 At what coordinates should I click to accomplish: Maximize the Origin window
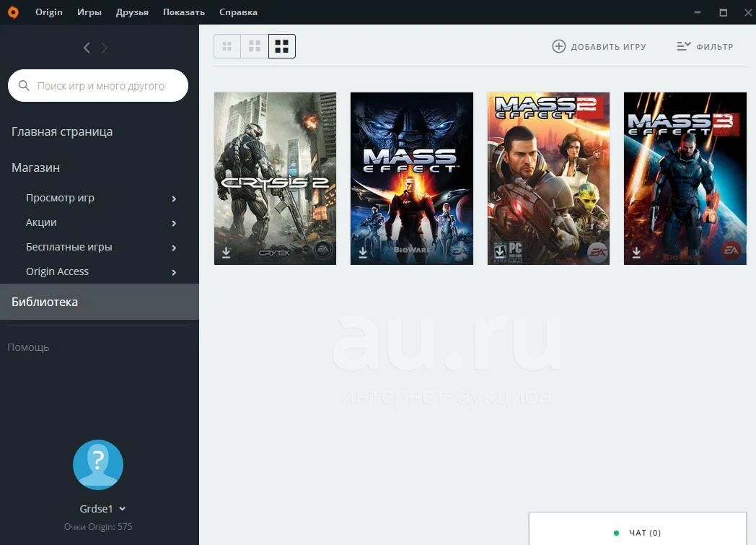pos(724,12)
